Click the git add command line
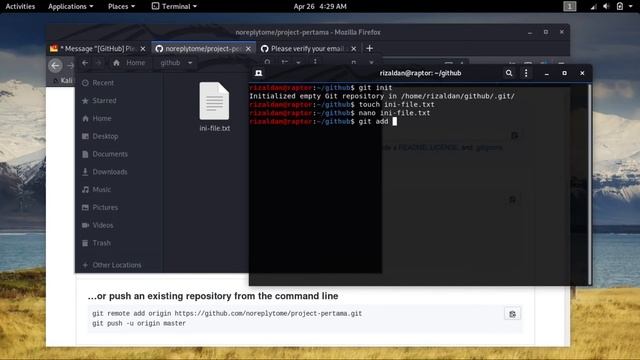Viewport: 640px width, 360px height. pyautogui.click(x=323, y=121)
